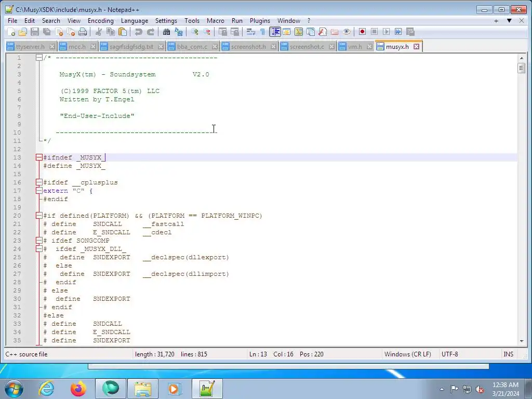Open the Language menu
532x399 pixels.
[x=135, y=21]
